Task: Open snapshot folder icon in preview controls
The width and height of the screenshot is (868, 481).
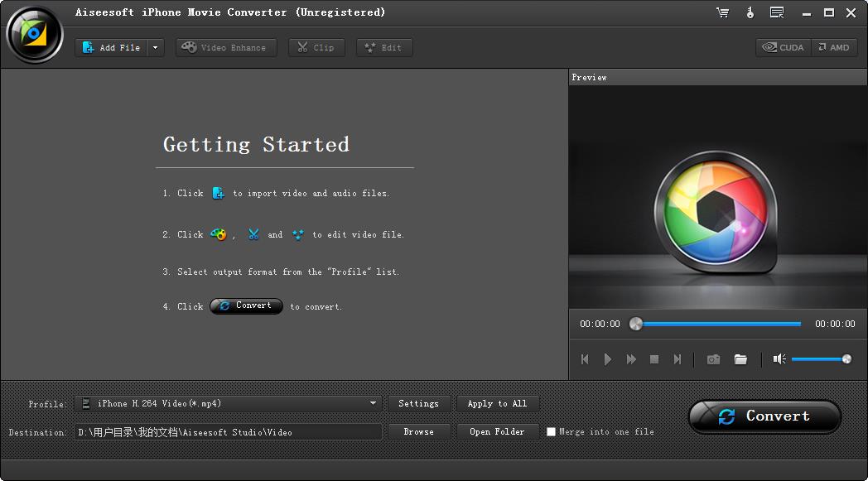Action: coord(740,359)
